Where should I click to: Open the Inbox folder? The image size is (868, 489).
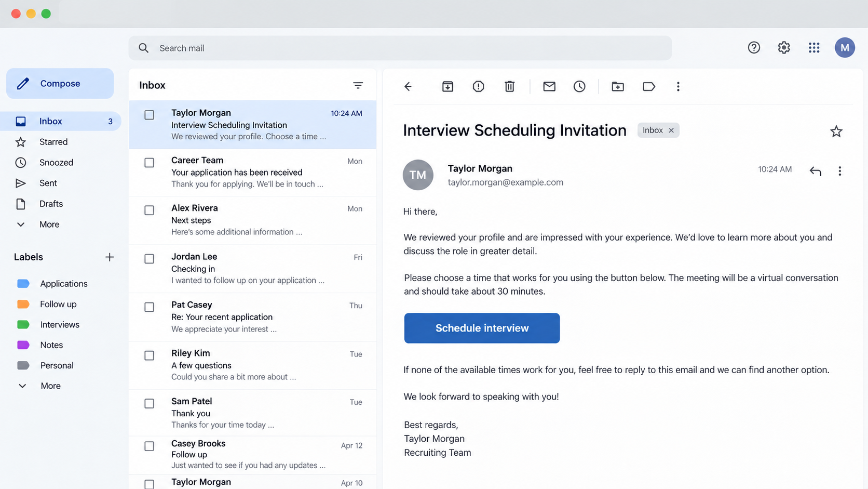coord(61,121)
